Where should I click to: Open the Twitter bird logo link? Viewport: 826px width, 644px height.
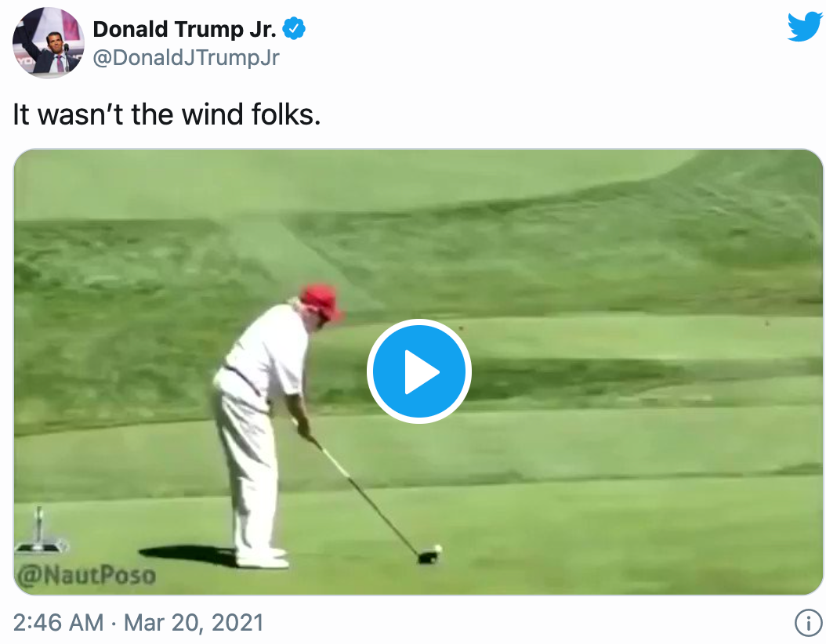click(x=806, y=27)
